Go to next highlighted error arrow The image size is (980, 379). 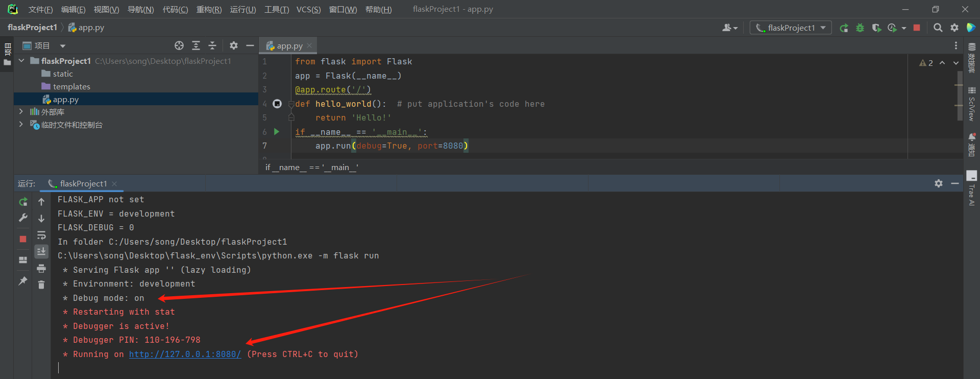click(956, 63)
